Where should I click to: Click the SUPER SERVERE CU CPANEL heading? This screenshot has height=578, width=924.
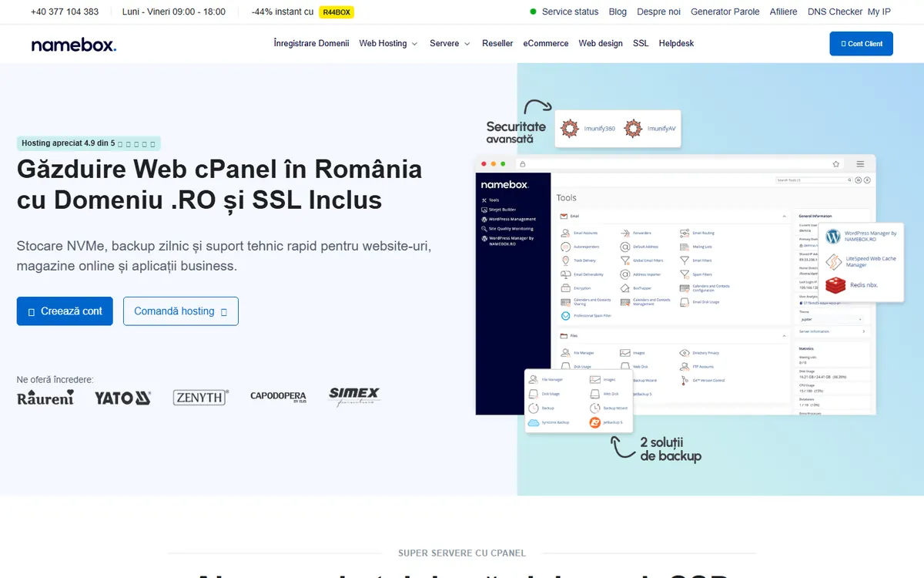462,553
